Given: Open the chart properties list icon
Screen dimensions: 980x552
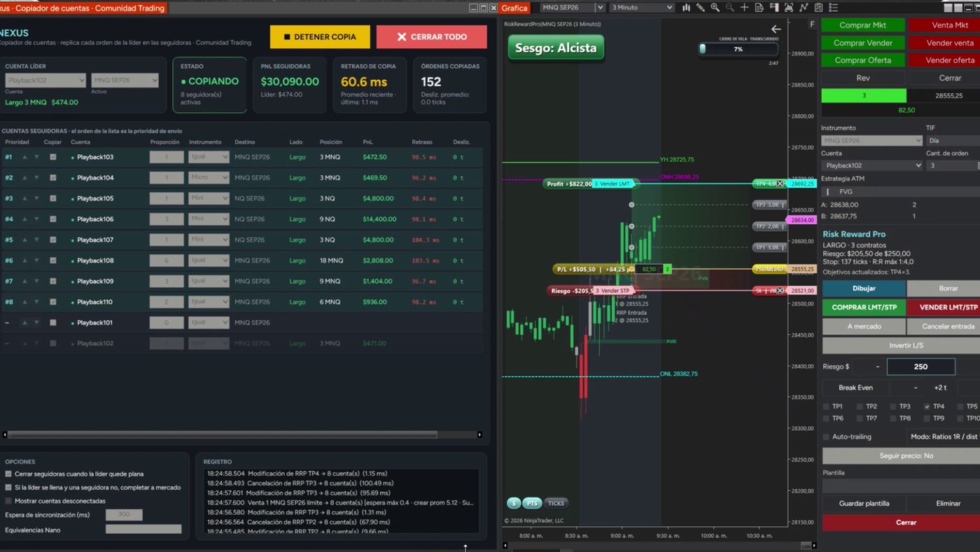Looking at the screenshot, I should tap(833, 8).
